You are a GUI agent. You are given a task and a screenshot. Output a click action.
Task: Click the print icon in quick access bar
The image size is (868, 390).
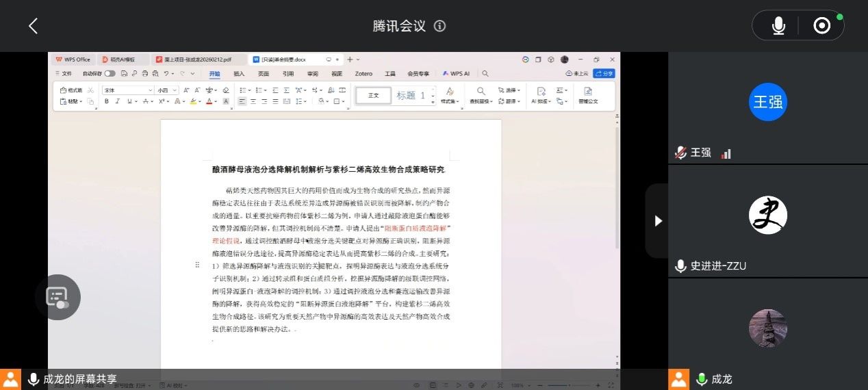pyautogui.click(x=144, y=73)
